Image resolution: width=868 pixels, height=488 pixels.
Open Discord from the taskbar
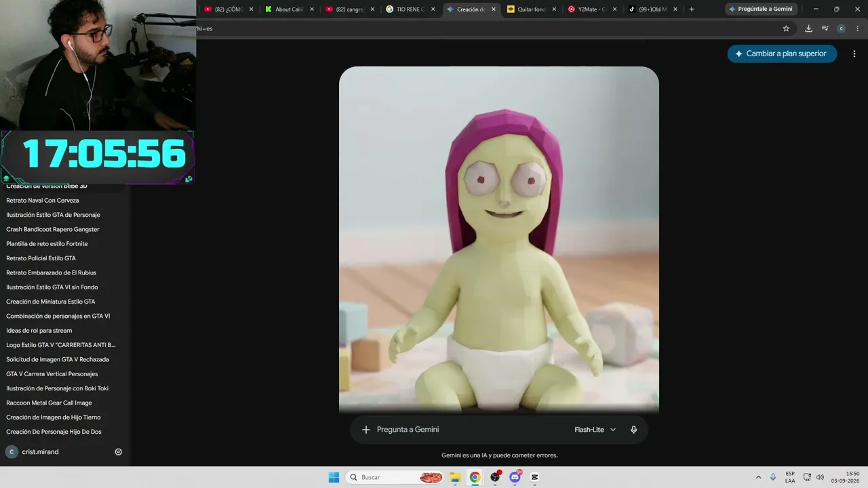coord(515,477)
